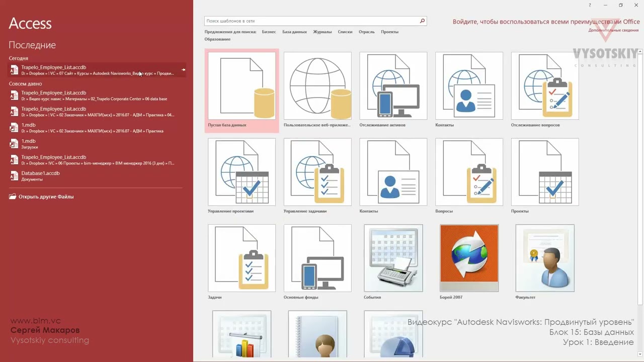Open 'Дополнительные сведения' link
Image resolution: width=644 pixels, height=362 pixels.
(613, 30)
